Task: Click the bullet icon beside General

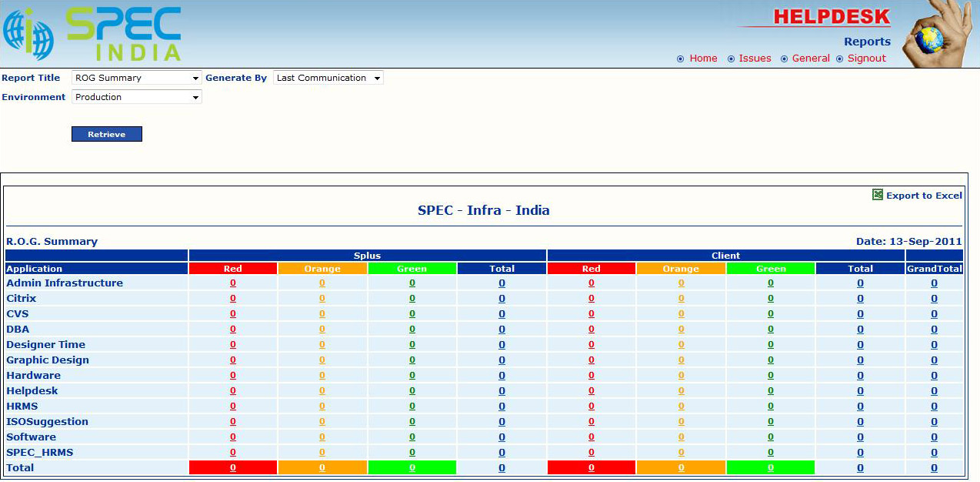Action: pyautogui.click(x=784, y=59)
